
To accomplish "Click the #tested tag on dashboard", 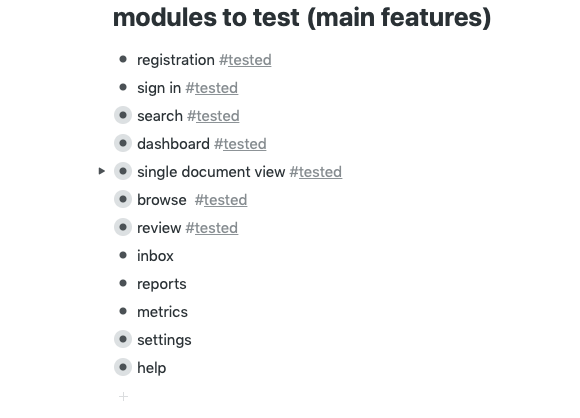I will [x=240, y=144].
